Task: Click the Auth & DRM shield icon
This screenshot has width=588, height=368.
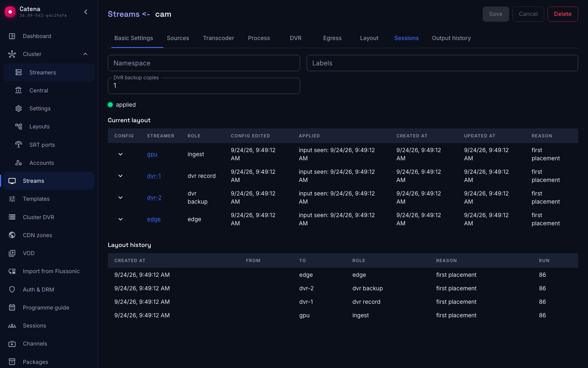Action: point(12,289)
